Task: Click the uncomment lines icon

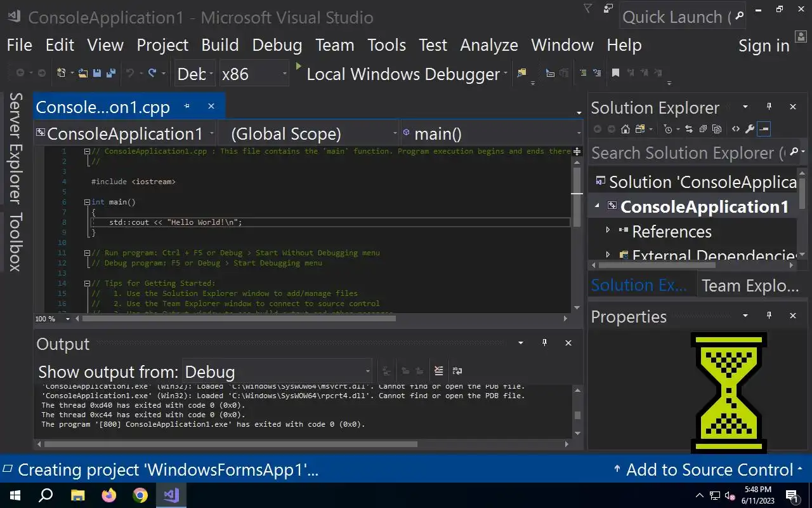Action: click(x=596, y=74)
